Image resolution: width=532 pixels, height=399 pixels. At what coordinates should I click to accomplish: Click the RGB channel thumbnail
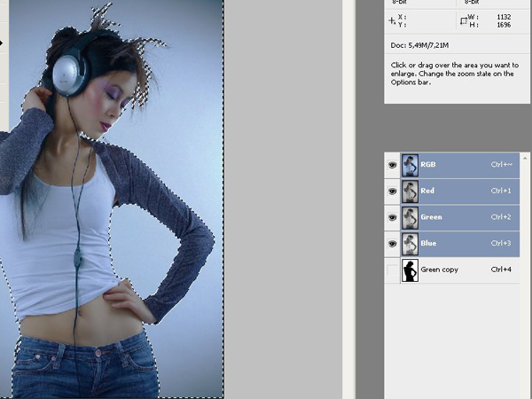pyautogui.click(x=410, y=165)
